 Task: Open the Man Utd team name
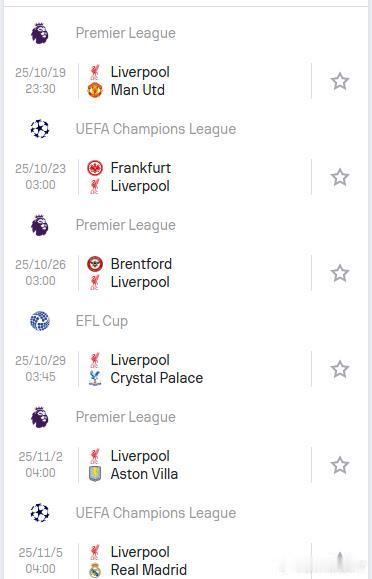[x=137, y=90]
